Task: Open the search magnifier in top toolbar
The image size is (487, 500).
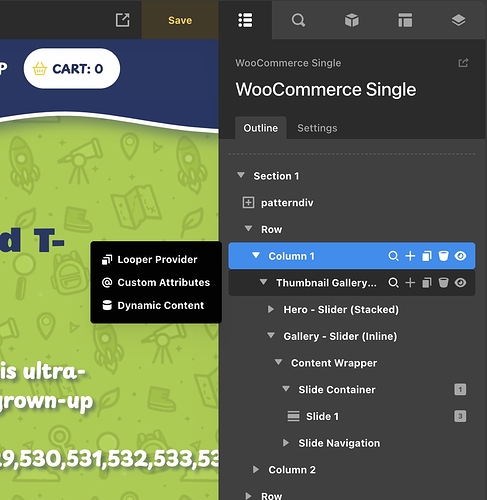Action: point(298,20)
